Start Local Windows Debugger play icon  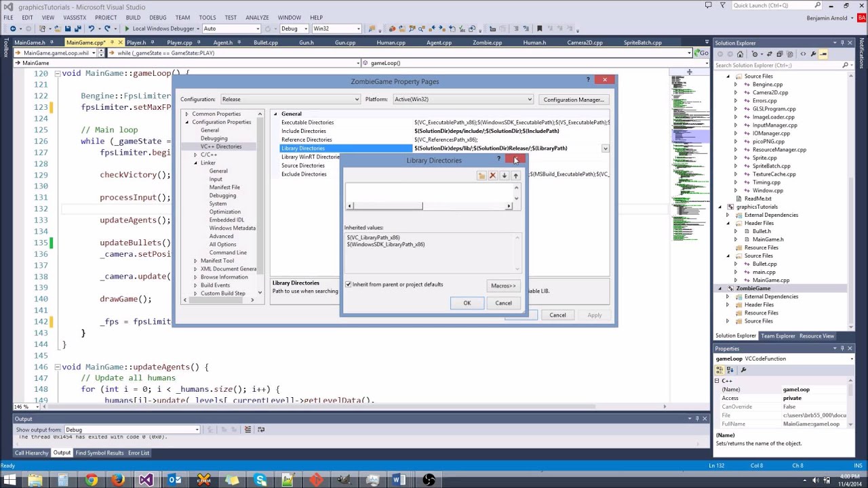(x=127, y=28)
